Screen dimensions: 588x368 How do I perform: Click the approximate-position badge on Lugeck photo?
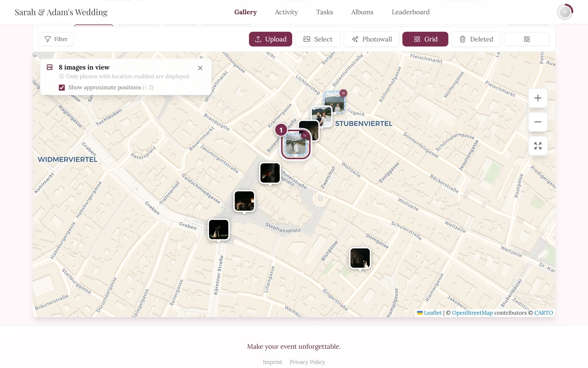point(343,93)
